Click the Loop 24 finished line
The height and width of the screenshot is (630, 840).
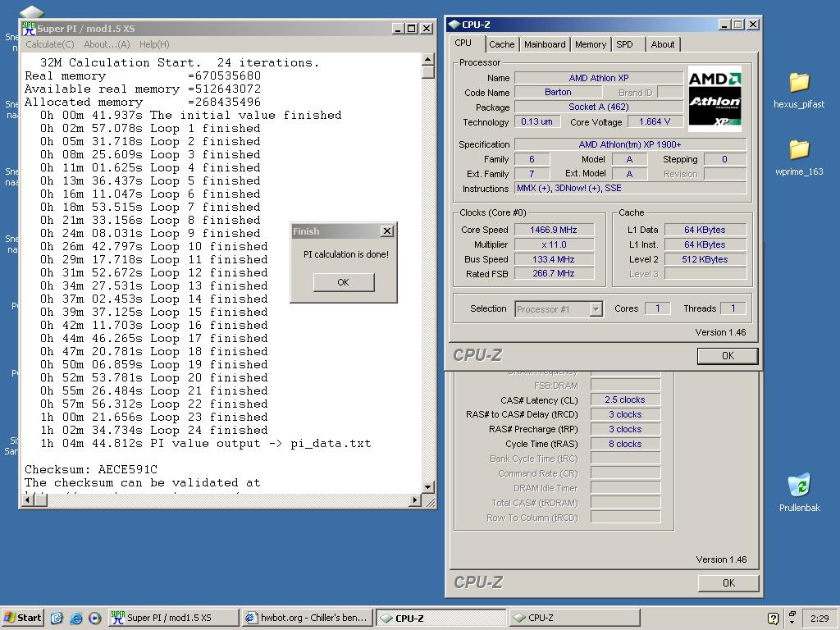click(x=153, y=430)
